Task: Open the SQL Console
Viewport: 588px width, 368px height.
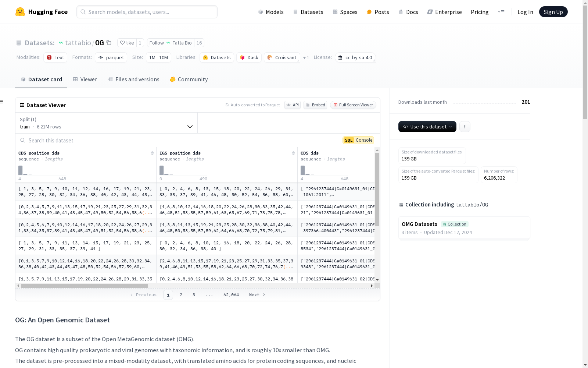Action: coord(358,140)
